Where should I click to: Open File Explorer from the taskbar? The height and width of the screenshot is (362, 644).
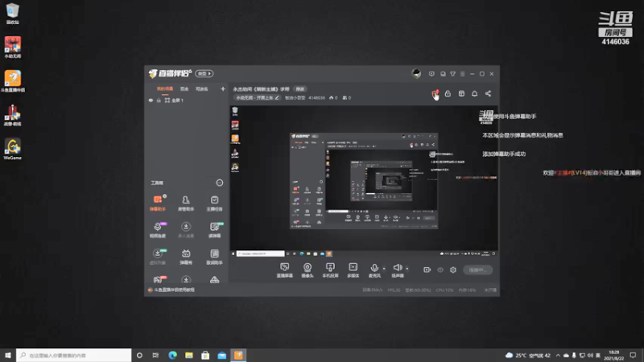(189, 355)
